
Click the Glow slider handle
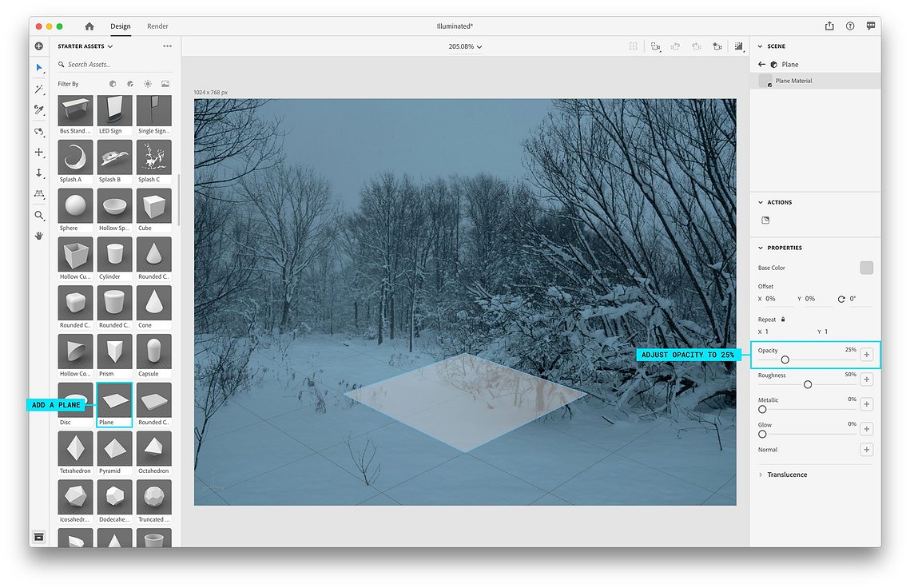pyautogui.click(x=762, y=434)
